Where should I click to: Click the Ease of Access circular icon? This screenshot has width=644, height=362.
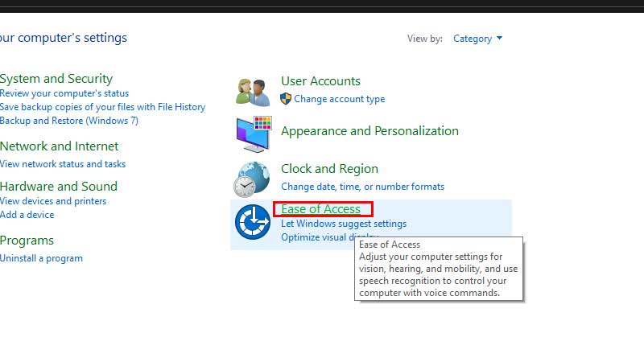pos(253,222)
